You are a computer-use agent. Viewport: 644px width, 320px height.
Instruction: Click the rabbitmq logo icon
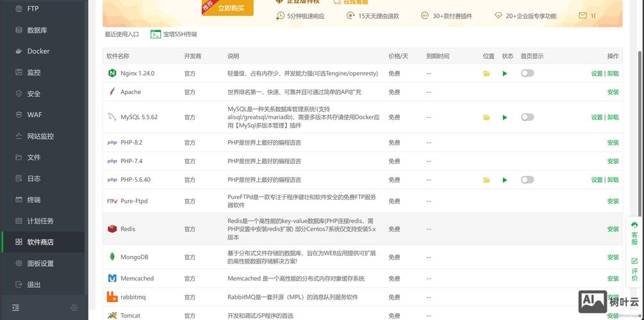coord(112,296)
